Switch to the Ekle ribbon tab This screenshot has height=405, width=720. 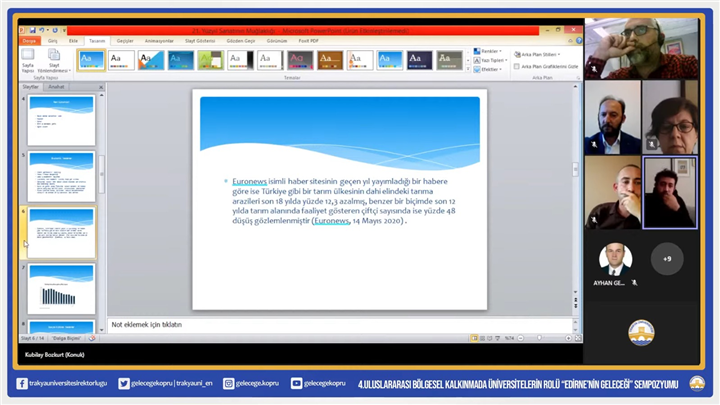(73, 41)
